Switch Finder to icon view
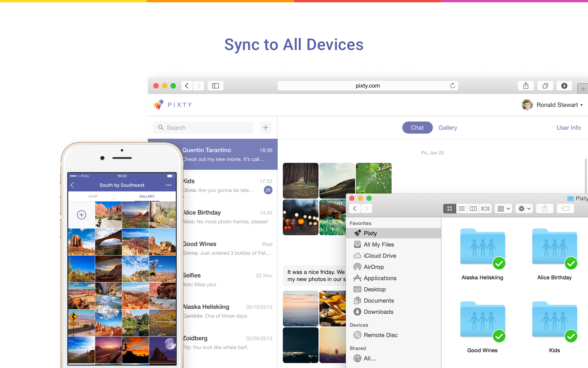This screenshot has height=368, width=588. coord(450,208)
